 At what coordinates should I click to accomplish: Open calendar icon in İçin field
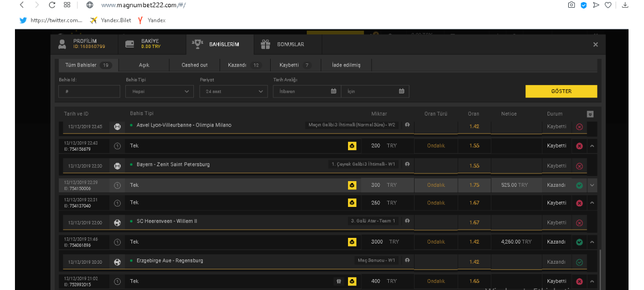pyautogui.click(x=402, y=91)
